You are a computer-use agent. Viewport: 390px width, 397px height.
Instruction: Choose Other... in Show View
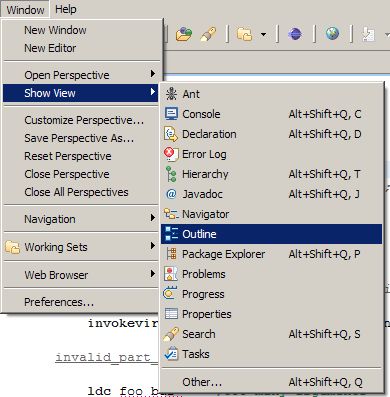pos(272,382)
